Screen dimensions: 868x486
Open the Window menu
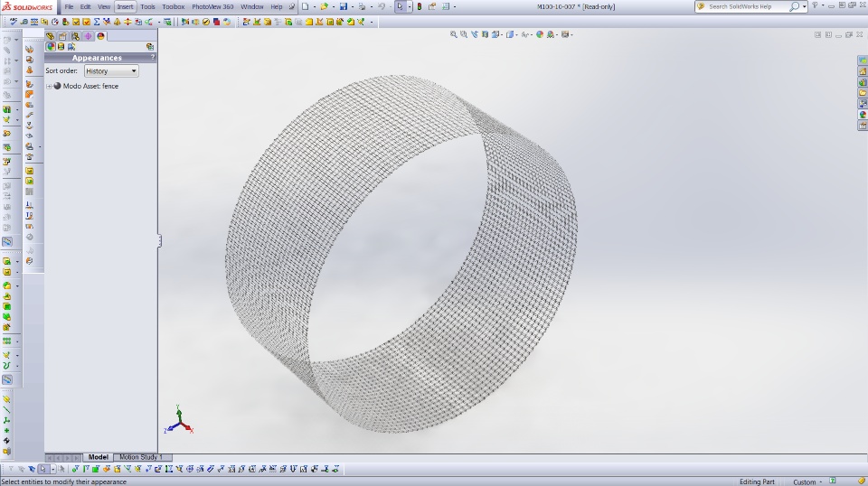(x=252, y=6)
